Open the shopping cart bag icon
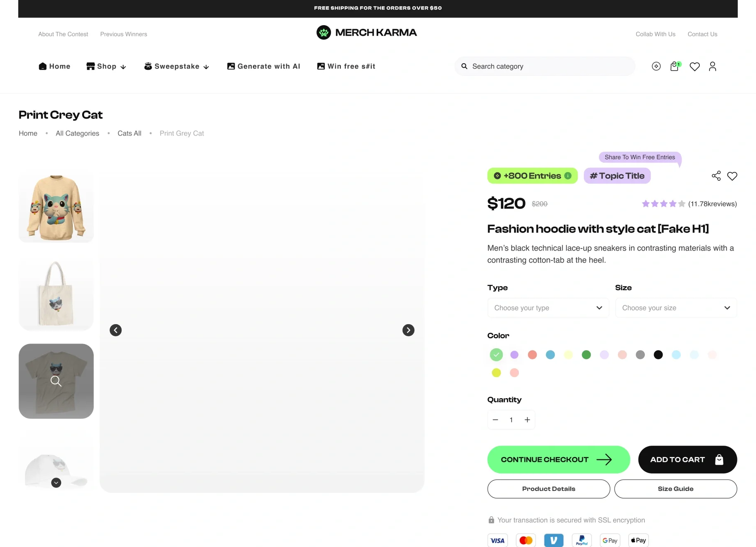The image size is (756, 547). 675,66
